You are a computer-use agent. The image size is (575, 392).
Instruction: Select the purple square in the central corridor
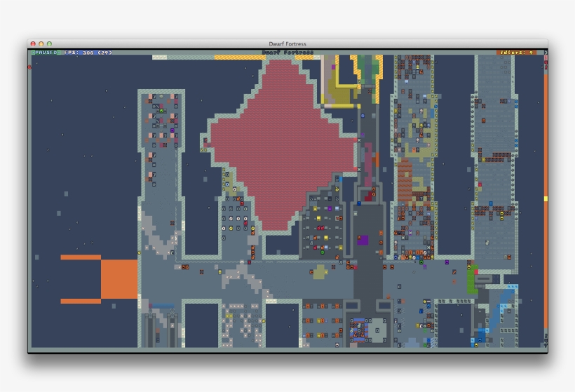[x=363, y=240]
